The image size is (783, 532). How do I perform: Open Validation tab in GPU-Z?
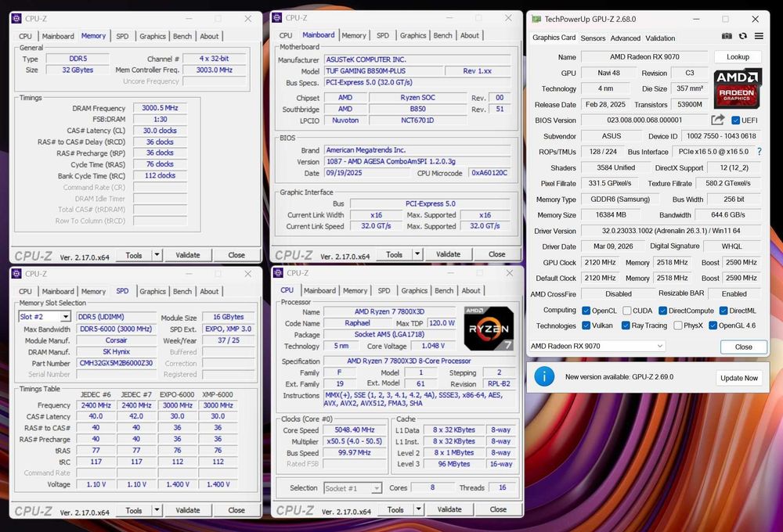pyautogui.click(x=660, y=38)
